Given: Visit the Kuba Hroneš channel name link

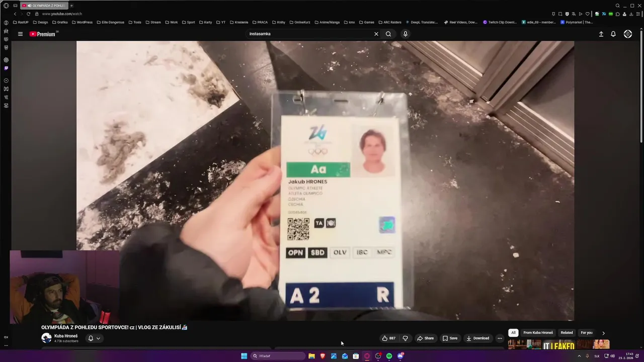Looking at the screenshot, I should [x=66, y=336].
